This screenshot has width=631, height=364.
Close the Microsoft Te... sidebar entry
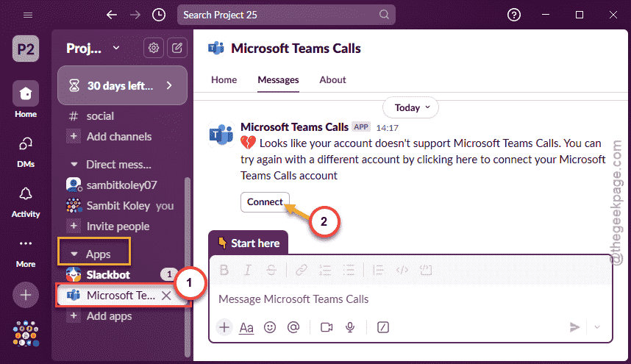pyautogui.click(x=166, y=296)
